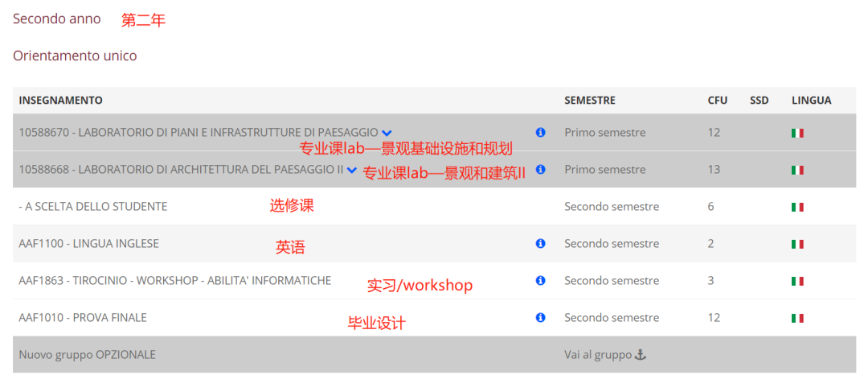Image resolution: width=868 pixels, height=375 pixels.
Task: Click Nuovo gruppo OPZIONALE row label
Action: click(87, 355)
